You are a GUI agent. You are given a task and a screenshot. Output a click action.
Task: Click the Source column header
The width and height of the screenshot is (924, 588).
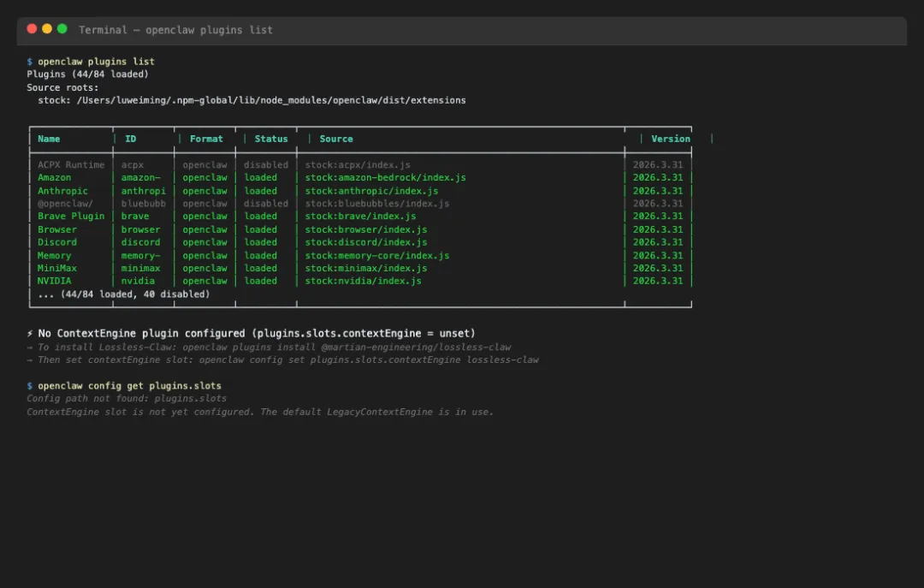click(x=336, y=140)
